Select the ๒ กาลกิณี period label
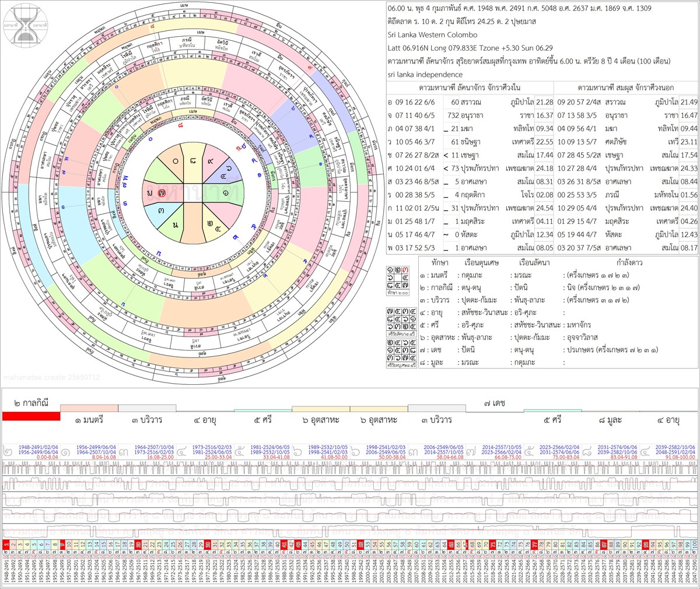The image size is (700, 589). click(31, 403)
